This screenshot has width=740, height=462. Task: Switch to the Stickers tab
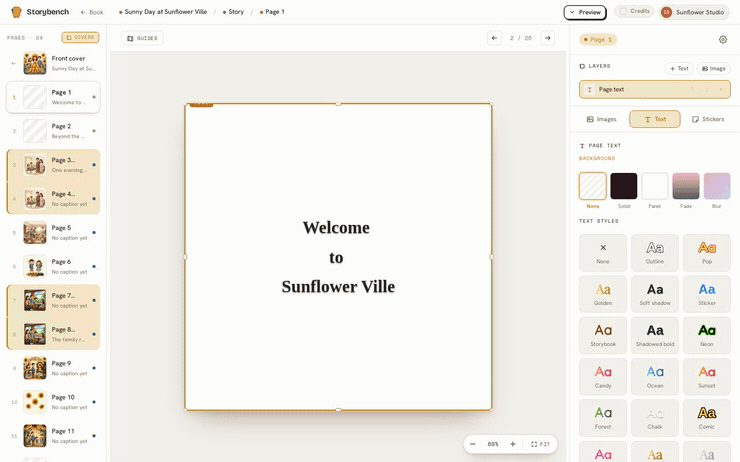[x=707, y=119]
